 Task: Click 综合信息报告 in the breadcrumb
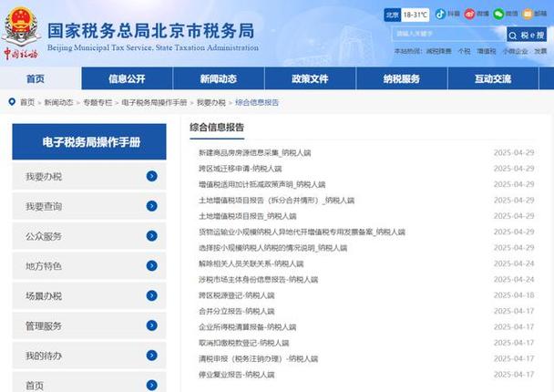[x=257, y=102]
